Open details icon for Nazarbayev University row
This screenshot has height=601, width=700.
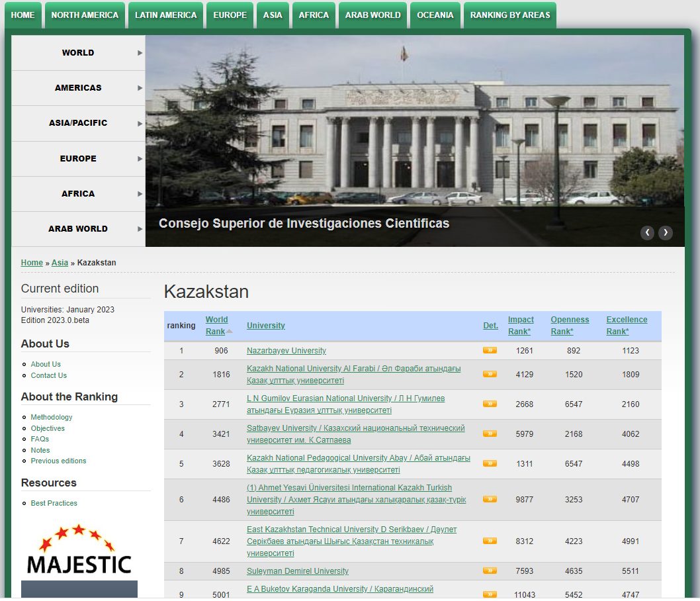[x=490, y=351]
